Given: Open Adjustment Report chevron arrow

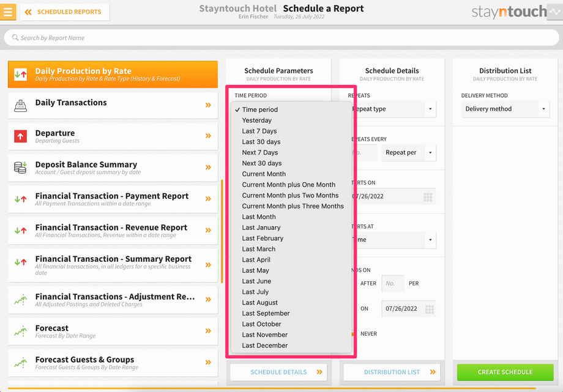Looking at the screenshot, I should pos(208,300).
